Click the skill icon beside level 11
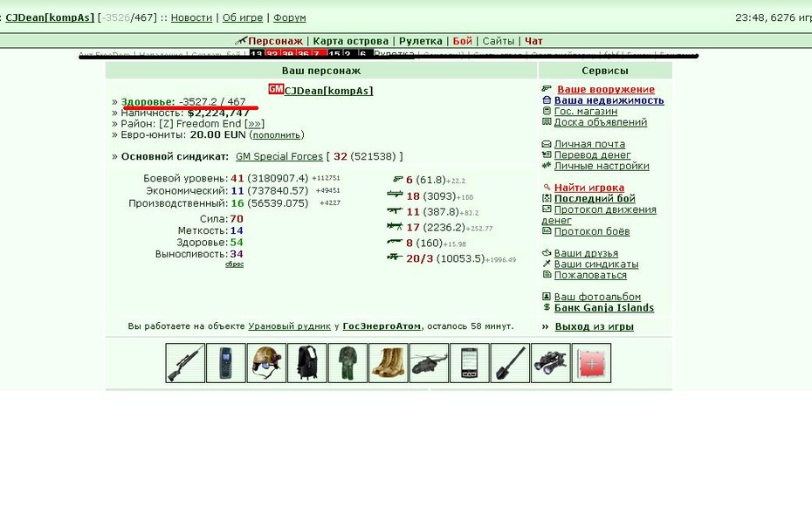The height and width of the screenshot is (521, 812). 395,210
